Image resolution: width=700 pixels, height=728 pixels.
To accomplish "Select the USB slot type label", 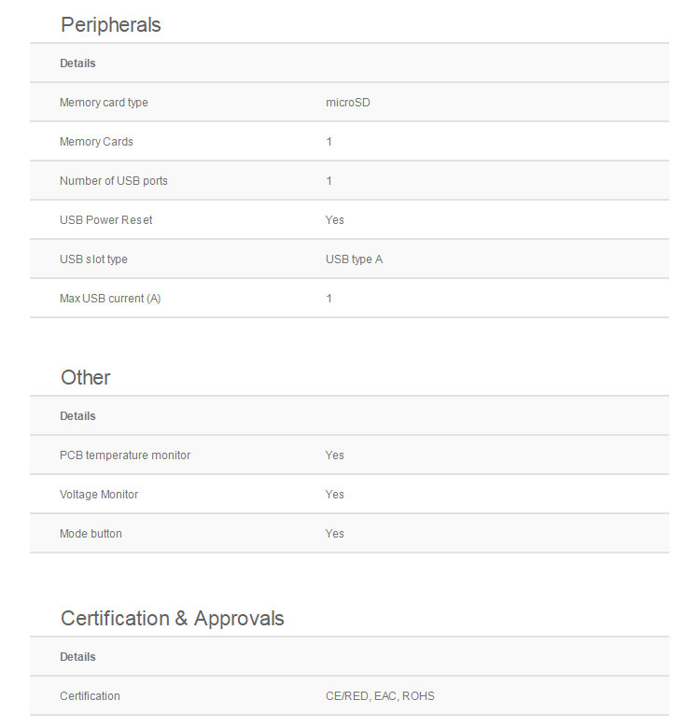I will [x=93, y=259].
